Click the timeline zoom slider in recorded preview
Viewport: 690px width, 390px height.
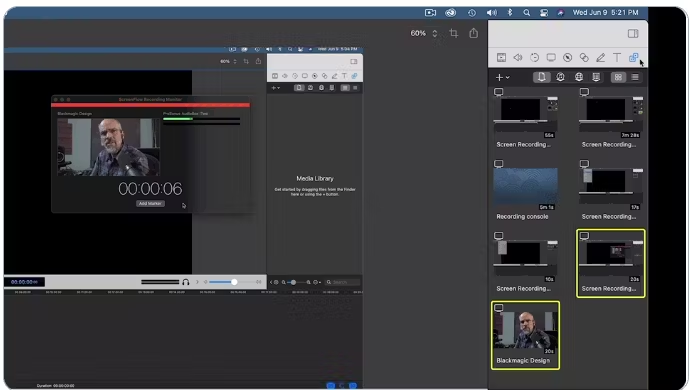[295, 282]
